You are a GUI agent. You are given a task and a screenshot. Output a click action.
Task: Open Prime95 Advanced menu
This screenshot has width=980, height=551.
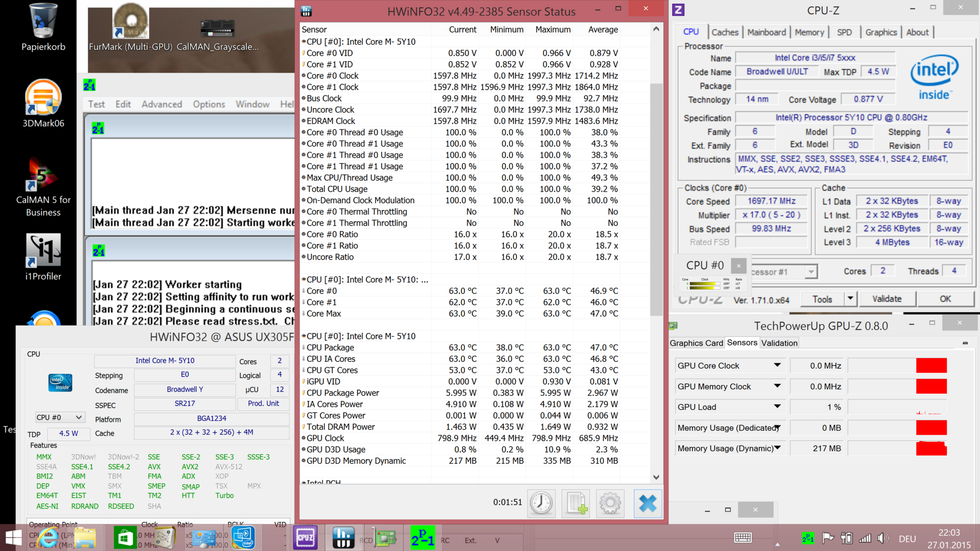point(162,104)
